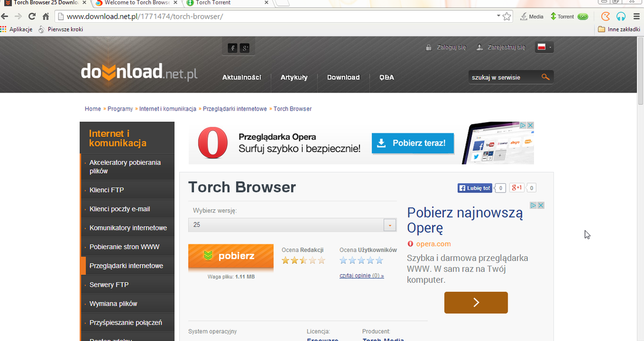
Task: Close the Opera banner ad
Action: coord(530,125)
